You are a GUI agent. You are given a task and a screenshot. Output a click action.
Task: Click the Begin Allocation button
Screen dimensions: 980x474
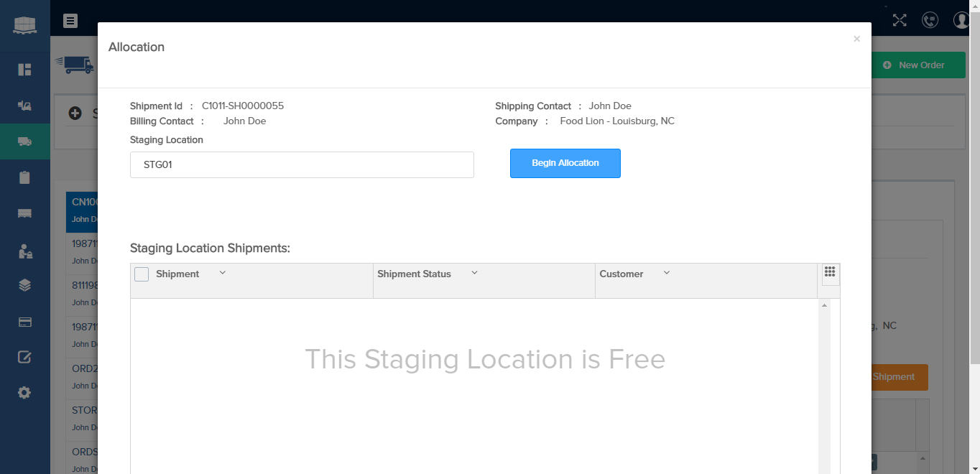pyautogui.click(x=565, y=163)
